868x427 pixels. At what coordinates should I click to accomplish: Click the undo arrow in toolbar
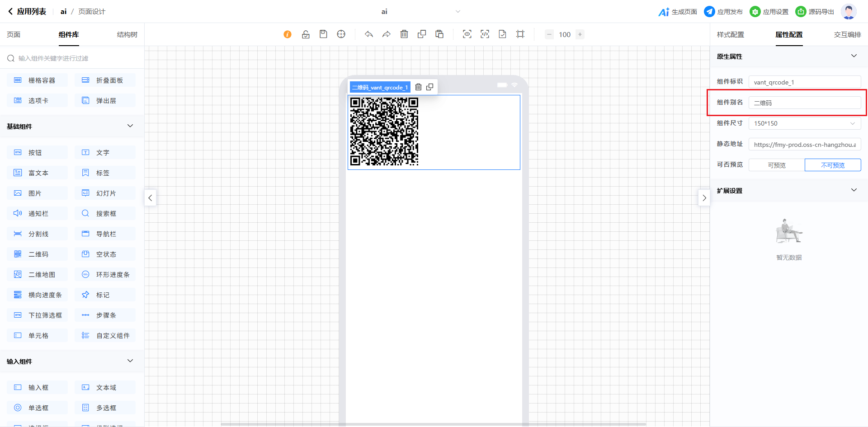coord(369,34)
